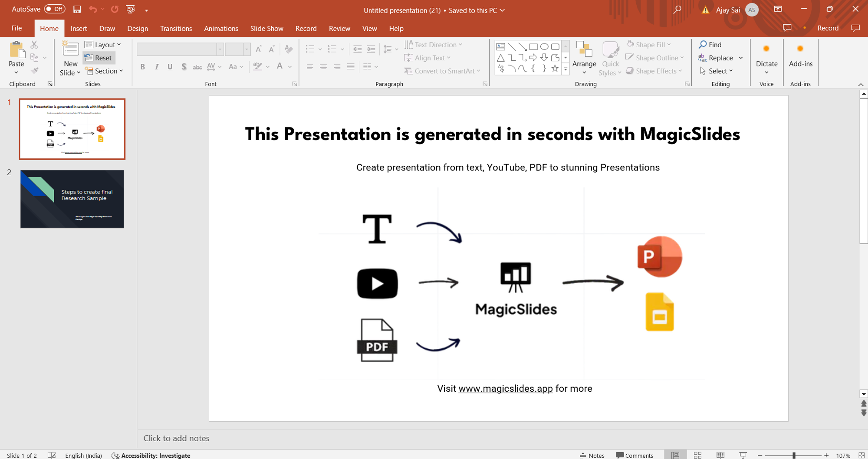Click Increase Font Size icon
Image resolution: width=868 pixels, height=459 pixels.
click(x=259, y=49)
